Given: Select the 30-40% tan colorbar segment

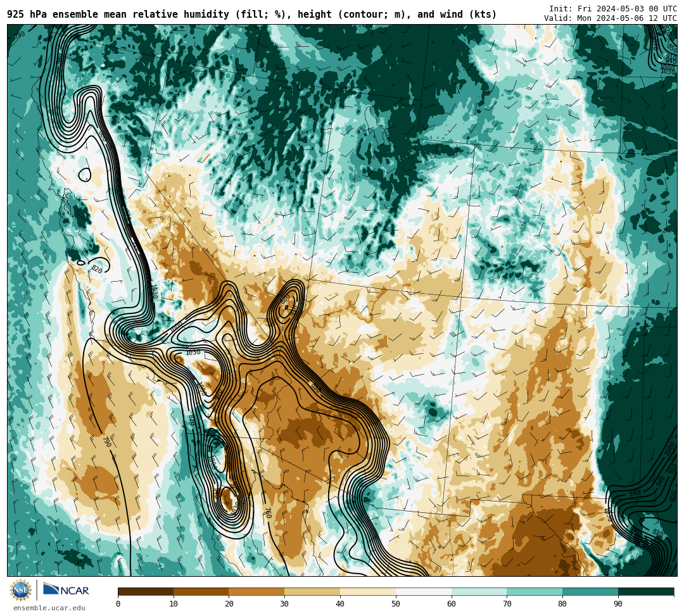Looking at the screenshot, I should (x=312, y=591).
